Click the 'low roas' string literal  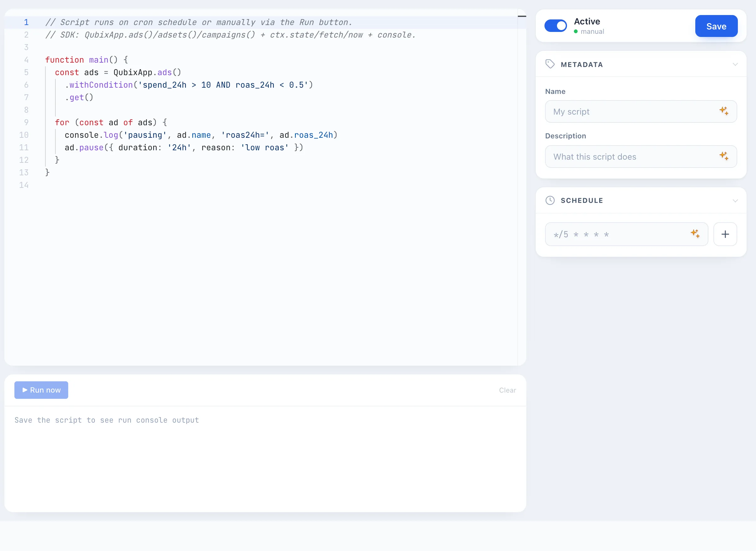[264, 147]
